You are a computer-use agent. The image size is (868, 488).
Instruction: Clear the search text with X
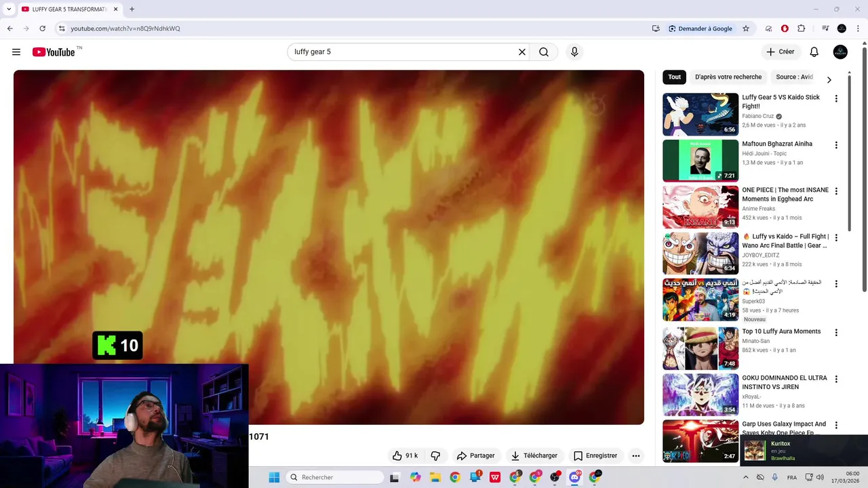[522, 52]
